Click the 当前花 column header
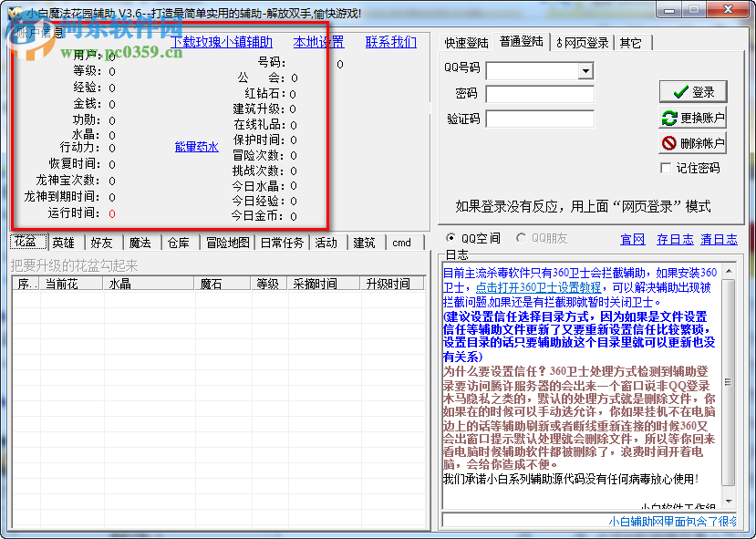Image resolution: width=756 pixels, height=539 pixels. (71, 284)
